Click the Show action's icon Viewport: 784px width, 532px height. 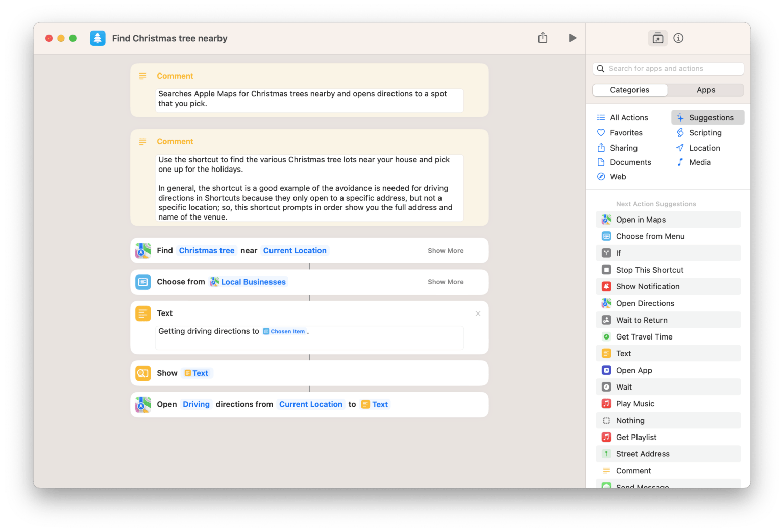[143, 373]
